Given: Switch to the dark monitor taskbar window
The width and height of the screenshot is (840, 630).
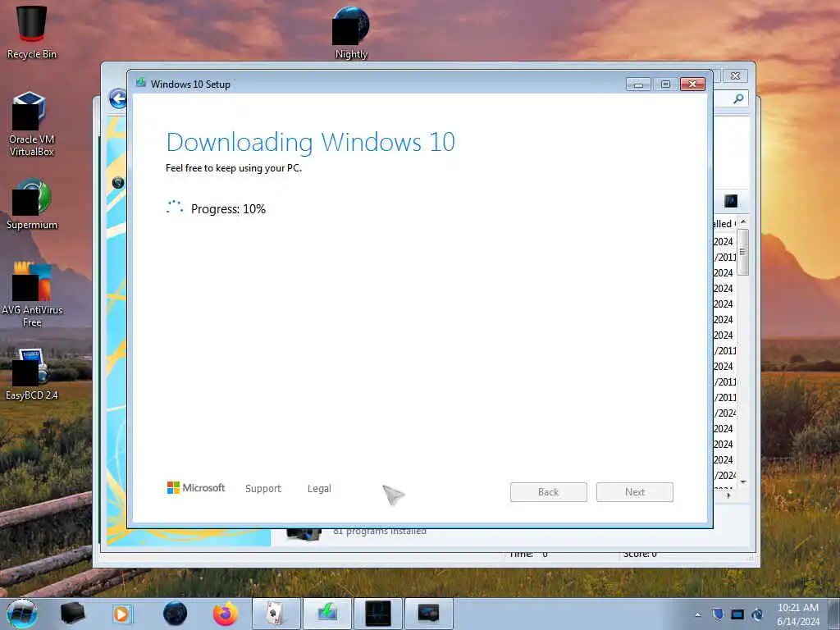Looking at the screenshot, I should tap(378, 614).
